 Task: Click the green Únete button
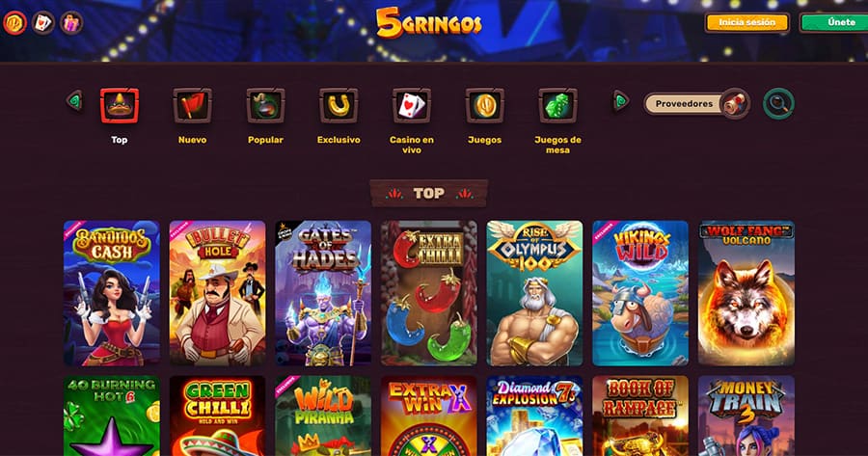(x=834, y=23)
